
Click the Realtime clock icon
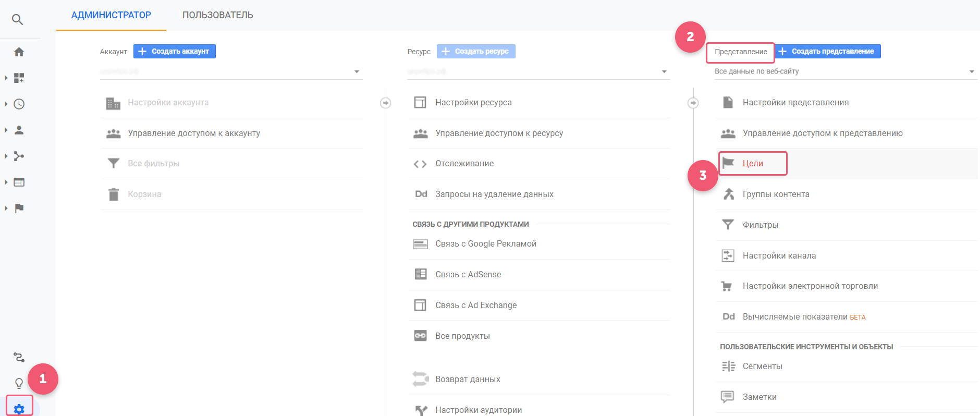coord(19,104)
